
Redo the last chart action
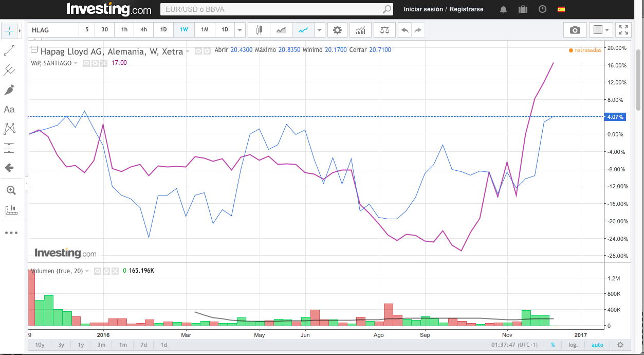(x=418, y=30)
